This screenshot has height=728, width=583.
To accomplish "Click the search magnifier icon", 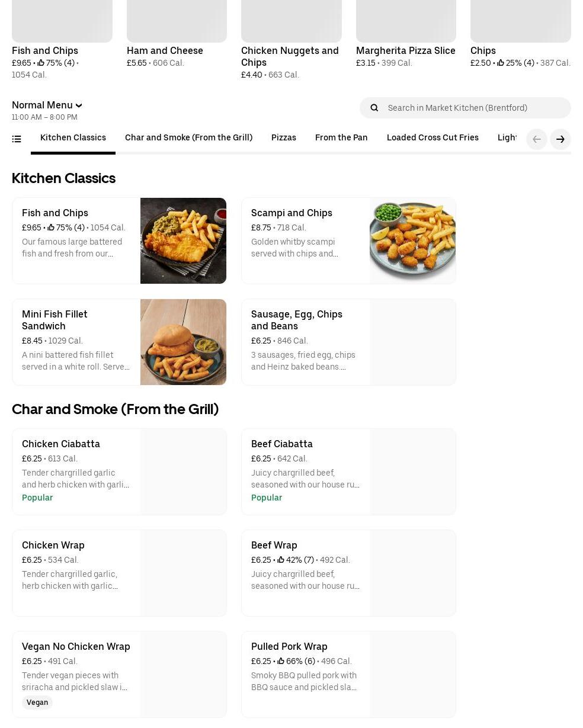I will (x=374, y=108).
